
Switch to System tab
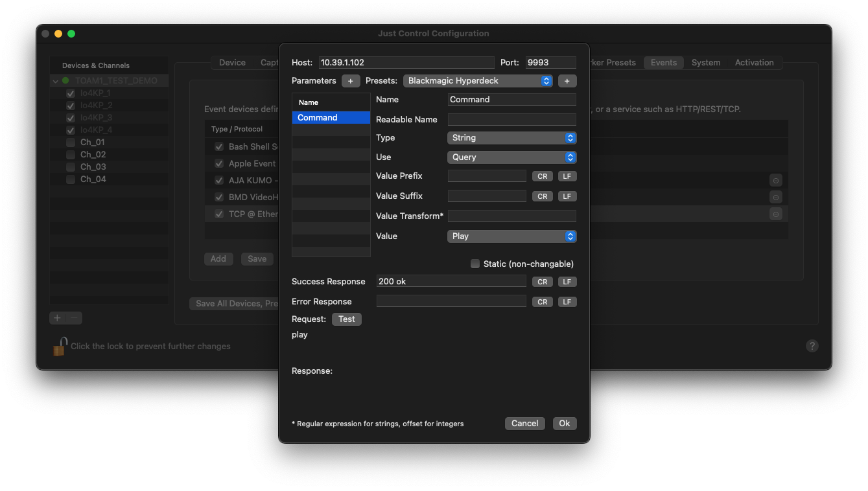(x=706, y=63)
